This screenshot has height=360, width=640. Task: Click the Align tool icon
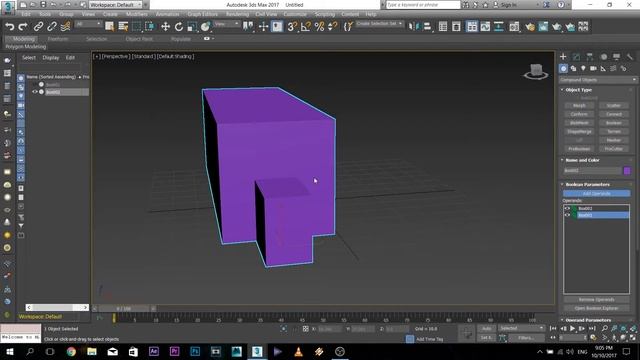point(427,27)
